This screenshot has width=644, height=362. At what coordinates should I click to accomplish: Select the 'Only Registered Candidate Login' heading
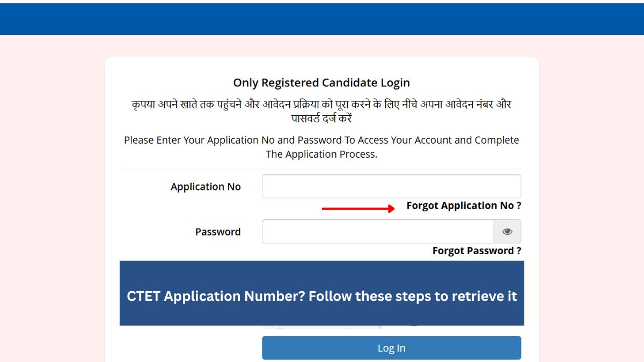321,83
